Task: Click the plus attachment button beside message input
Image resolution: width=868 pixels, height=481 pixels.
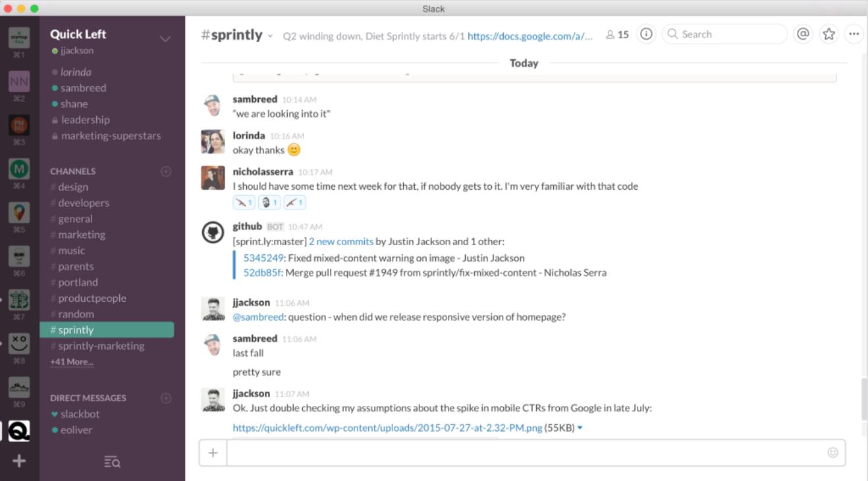Action: point(213,453)
